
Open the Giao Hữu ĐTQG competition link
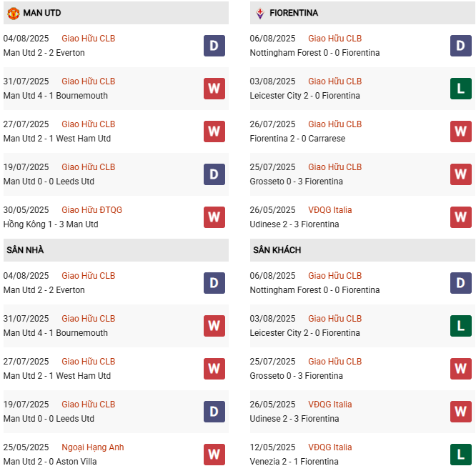pos(91,210)
